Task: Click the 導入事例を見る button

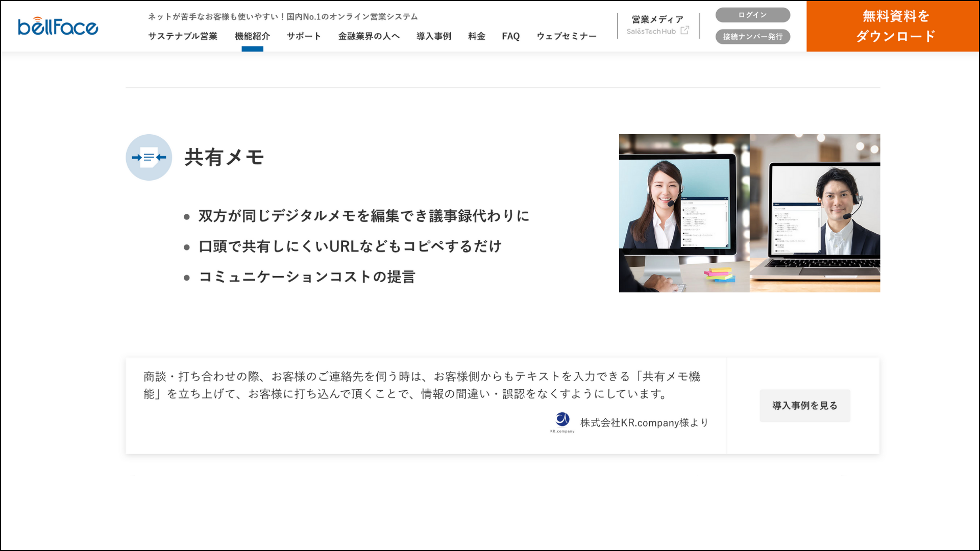Action: [805, 406]
